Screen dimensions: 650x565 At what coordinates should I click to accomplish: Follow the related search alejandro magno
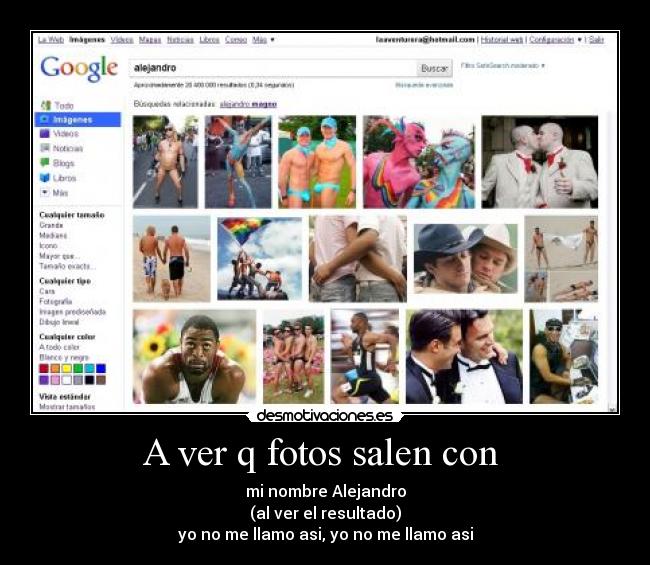tap(248, 104)
